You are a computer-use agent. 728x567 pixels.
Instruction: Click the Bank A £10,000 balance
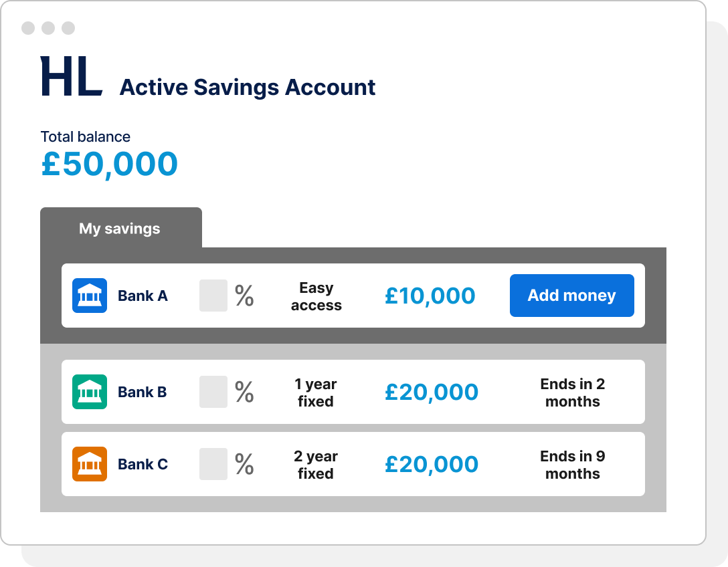click(430, 296)
